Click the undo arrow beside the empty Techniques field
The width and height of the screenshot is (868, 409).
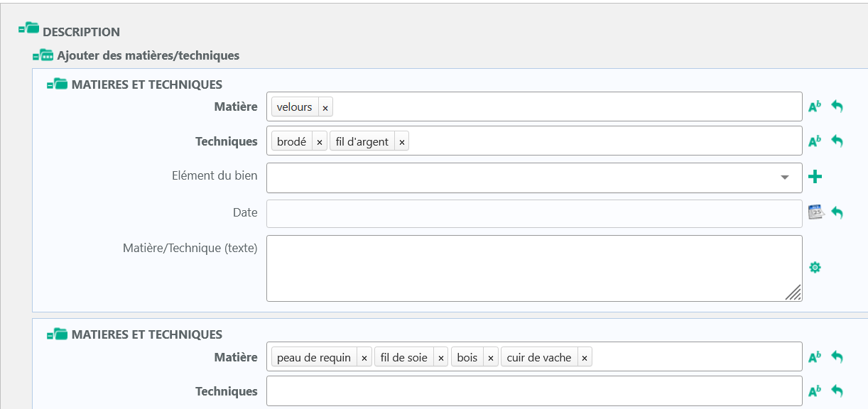837,391
